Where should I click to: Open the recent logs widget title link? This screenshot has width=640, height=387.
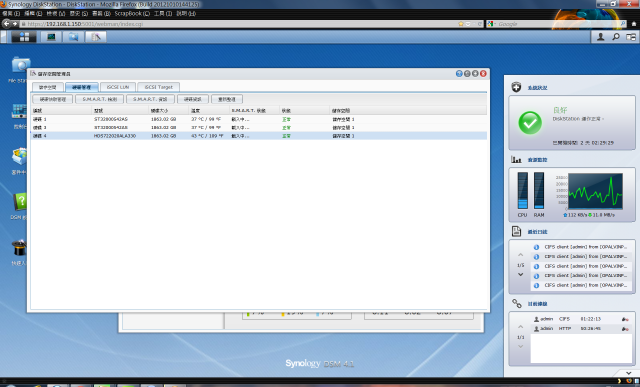click(537, 232)
